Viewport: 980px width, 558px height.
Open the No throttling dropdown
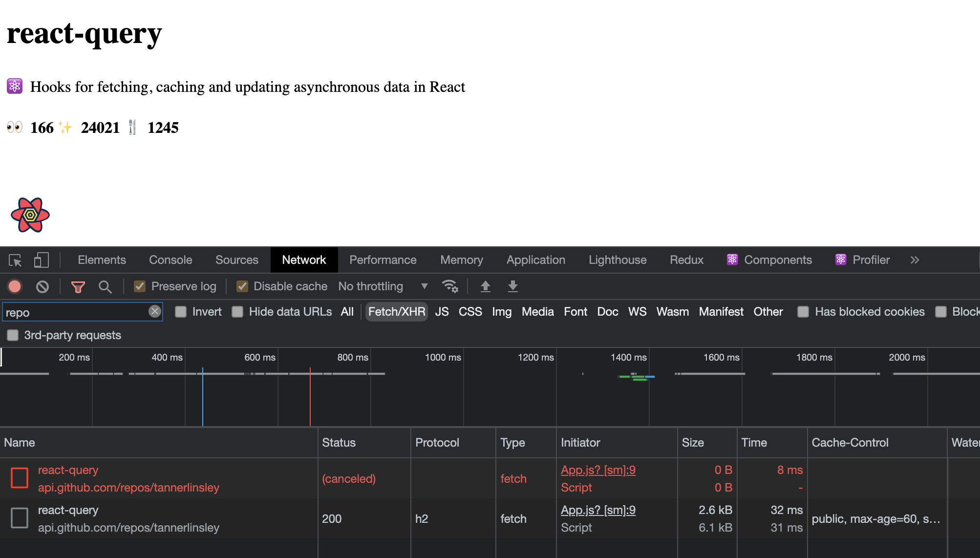383,286
